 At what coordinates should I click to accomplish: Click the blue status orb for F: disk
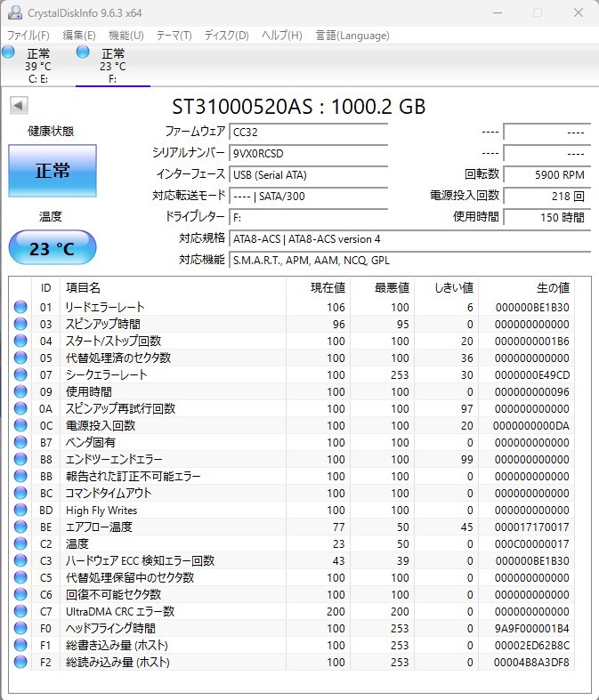(83, 52)
